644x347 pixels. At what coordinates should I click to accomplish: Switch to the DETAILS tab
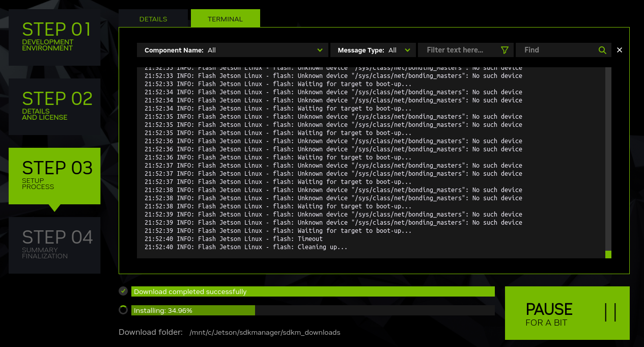pos(153,18)
